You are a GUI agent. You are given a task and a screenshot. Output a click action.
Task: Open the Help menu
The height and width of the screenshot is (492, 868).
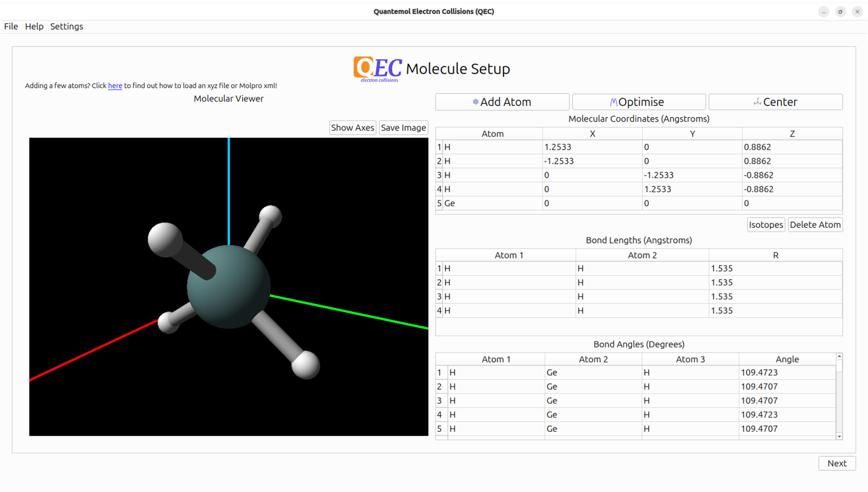pos(34,27)
